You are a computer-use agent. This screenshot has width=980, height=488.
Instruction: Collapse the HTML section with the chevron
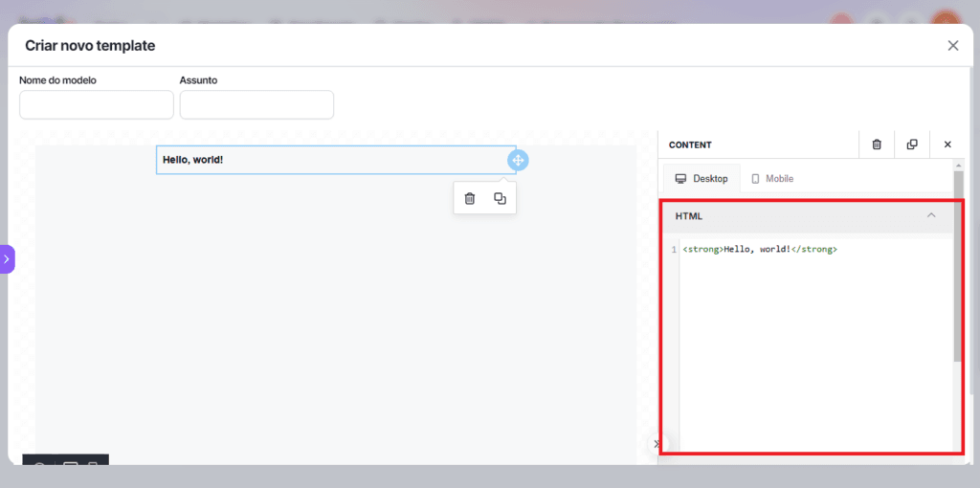[931, 216]
